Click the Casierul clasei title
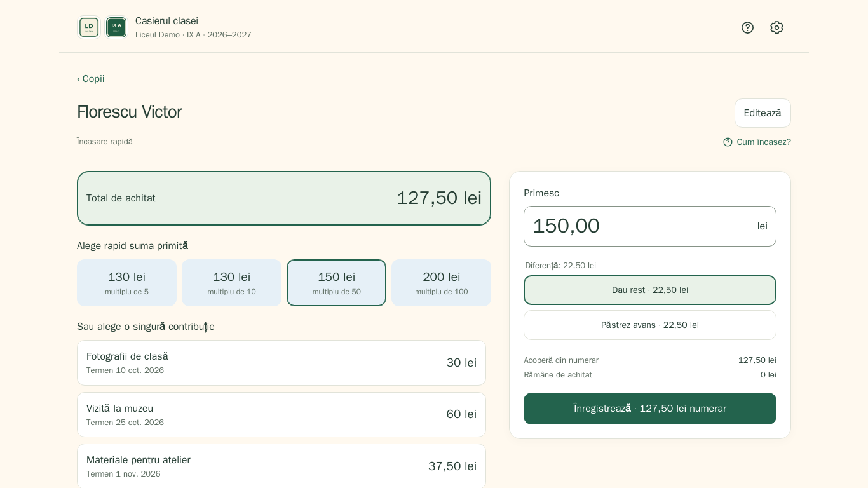868x488 pixels. [x=166, y=21]
